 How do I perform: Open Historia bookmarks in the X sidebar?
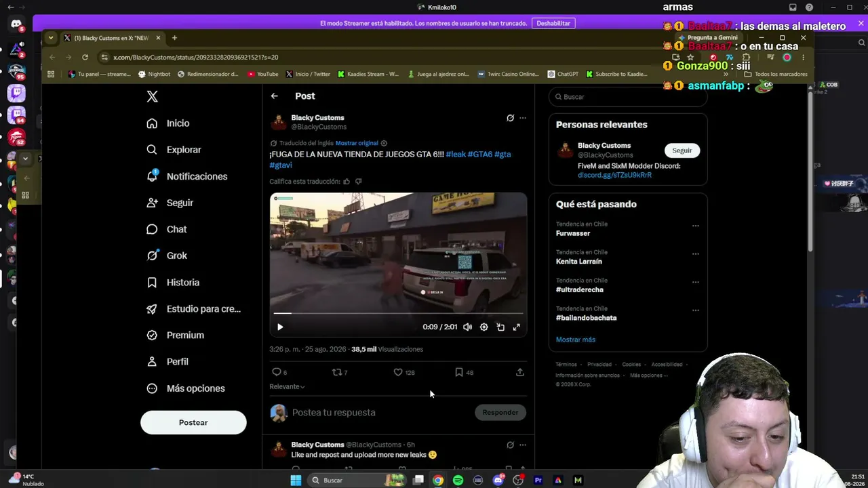(x=173, y=282)
